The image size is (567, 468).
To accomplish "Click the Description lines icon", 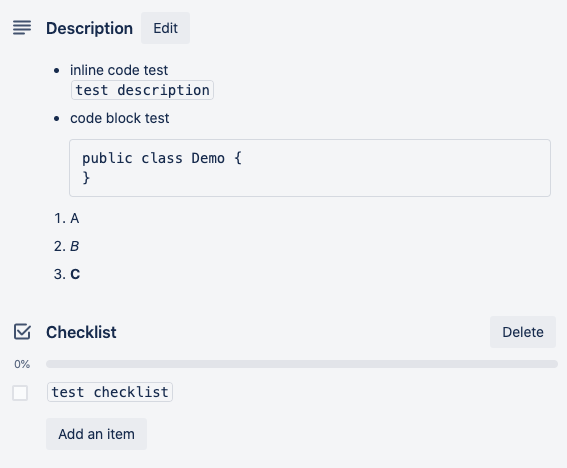I will pyautogui.click(x=22, y=28).
